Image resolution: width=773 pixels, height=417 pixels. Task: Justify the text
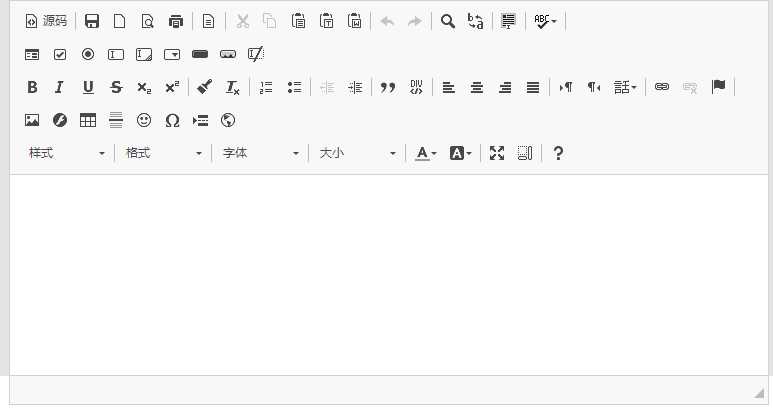[533, 87]
